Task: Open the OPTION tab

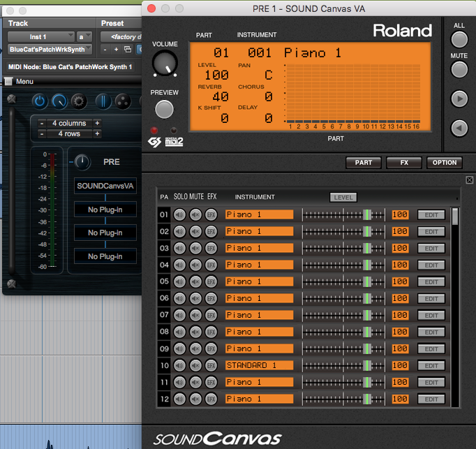Action: (445, 163)
